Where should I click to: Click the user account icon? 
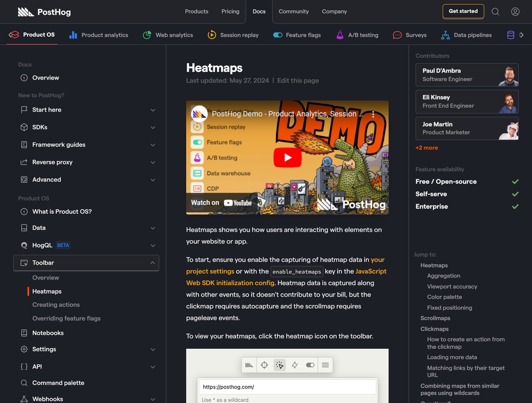[515, 12]
